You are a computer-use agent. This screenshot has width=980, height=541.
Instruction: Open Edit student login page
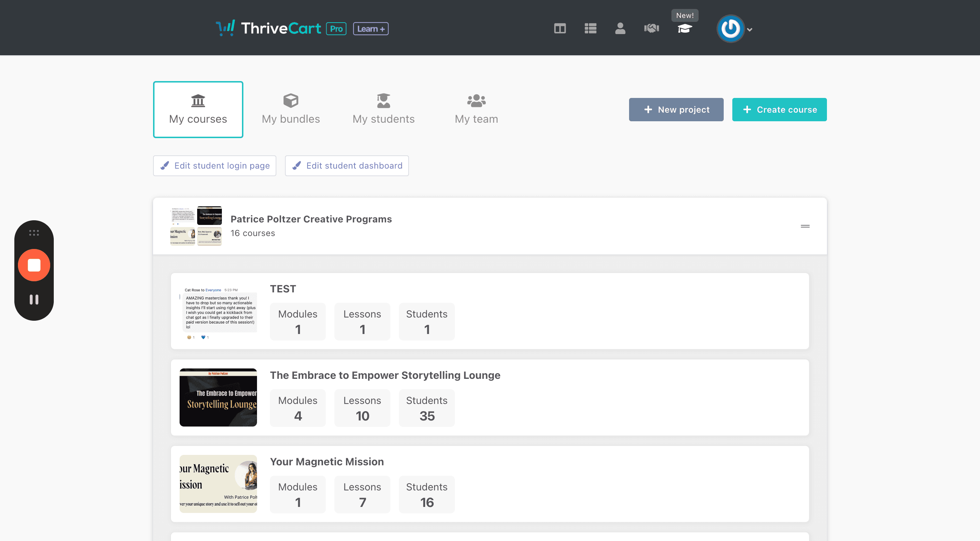pos(215,166)
